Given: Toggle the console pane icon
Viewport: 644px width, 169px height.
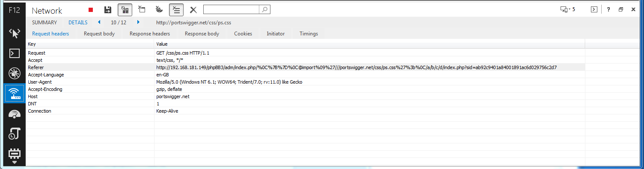Looking at the screenshot, I should (594, 9).
